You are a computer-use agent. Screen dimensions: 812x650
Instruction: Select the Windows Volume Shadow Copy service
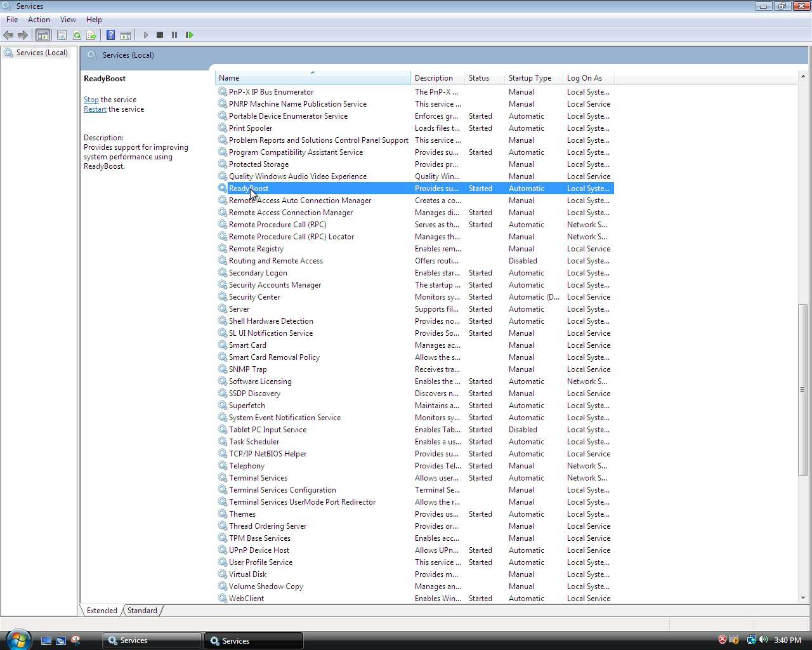click(x=414, y=587)
